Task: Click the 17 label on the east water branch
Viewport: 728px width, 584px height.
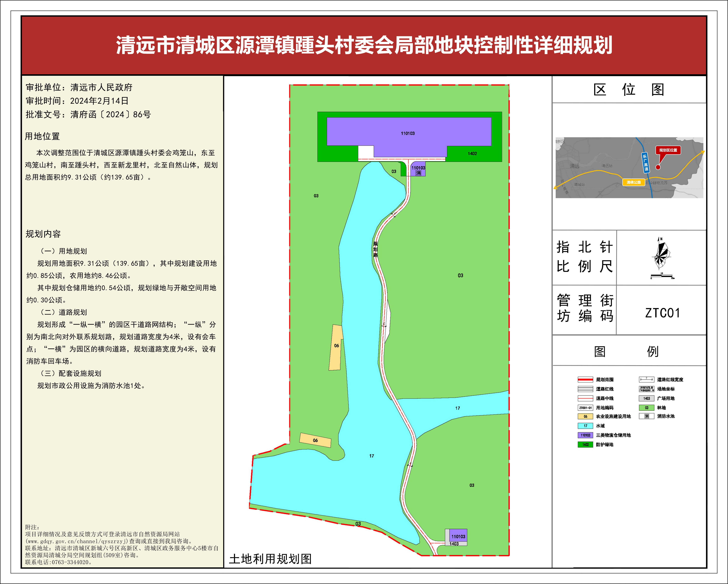Action: tap(457, 408)
